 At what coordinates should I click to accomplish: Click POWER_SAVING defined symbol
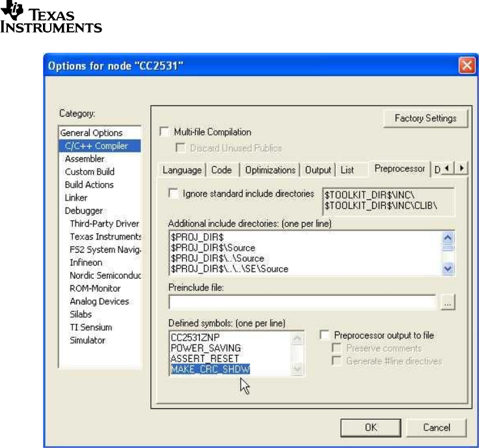[x=206, y=348]
